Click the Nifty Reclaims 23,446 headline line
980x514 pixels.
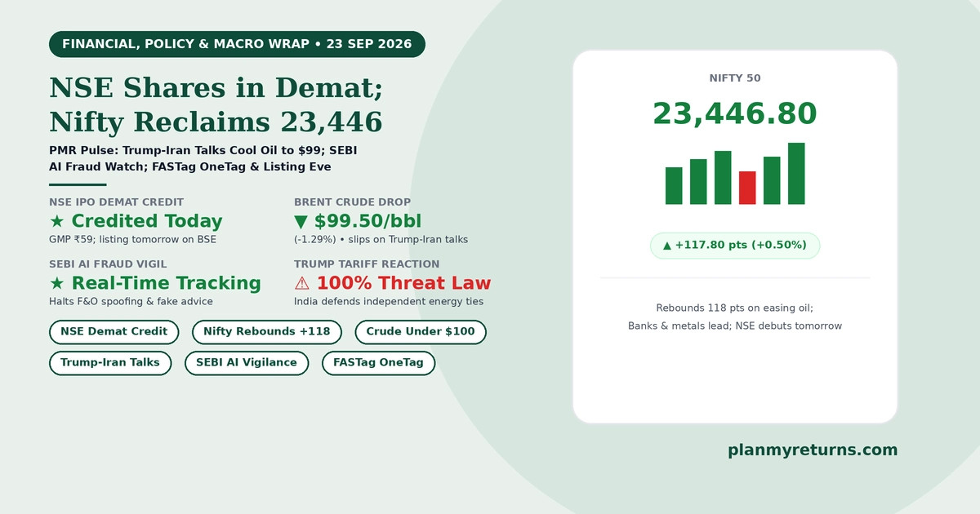point(216,122)
